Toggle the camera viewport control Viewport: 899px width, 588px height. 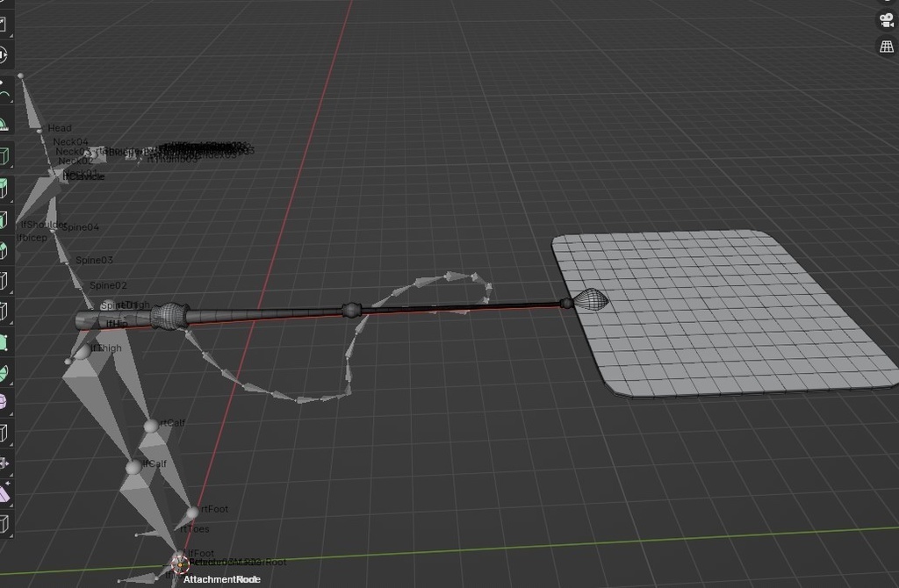[886, 19]
